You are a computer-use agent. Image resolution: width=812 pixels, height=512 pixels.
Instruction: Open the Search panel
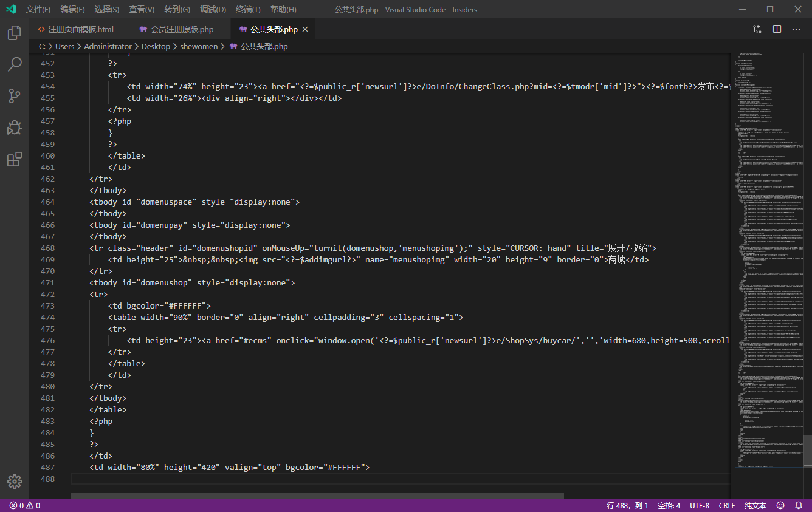coord(14,64)
